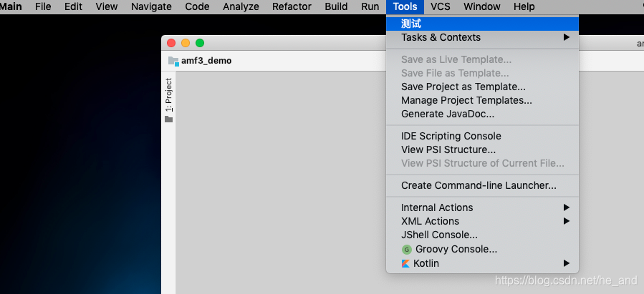Open the Groovy Console icon entry

point(407,250)
